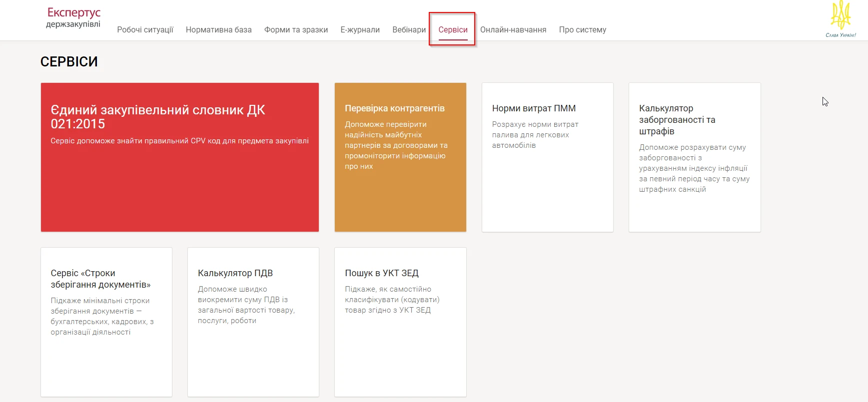Open the Вебінари section

point(409,30)
